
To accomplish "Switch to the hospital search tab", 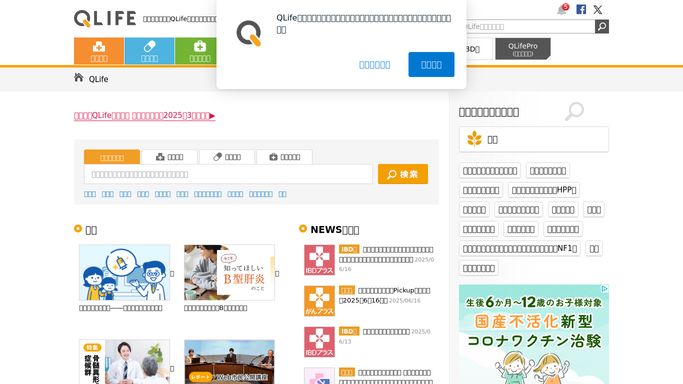I will (169, 157).
